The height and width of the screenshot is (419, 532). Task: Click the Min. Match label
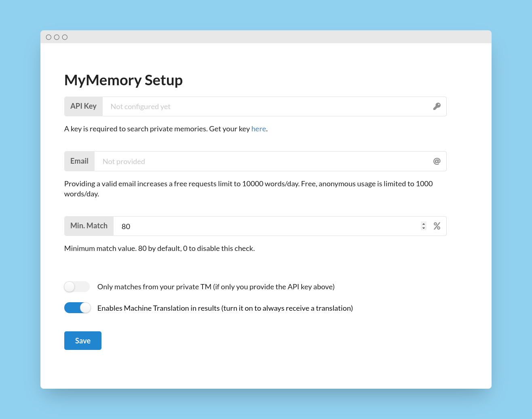click(89, 226)
